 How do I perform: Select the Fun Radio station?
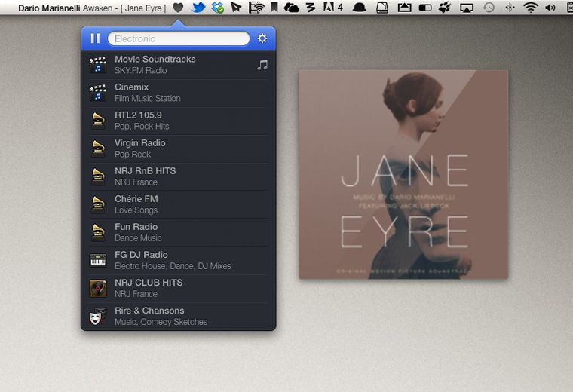(x=179, y=232)
